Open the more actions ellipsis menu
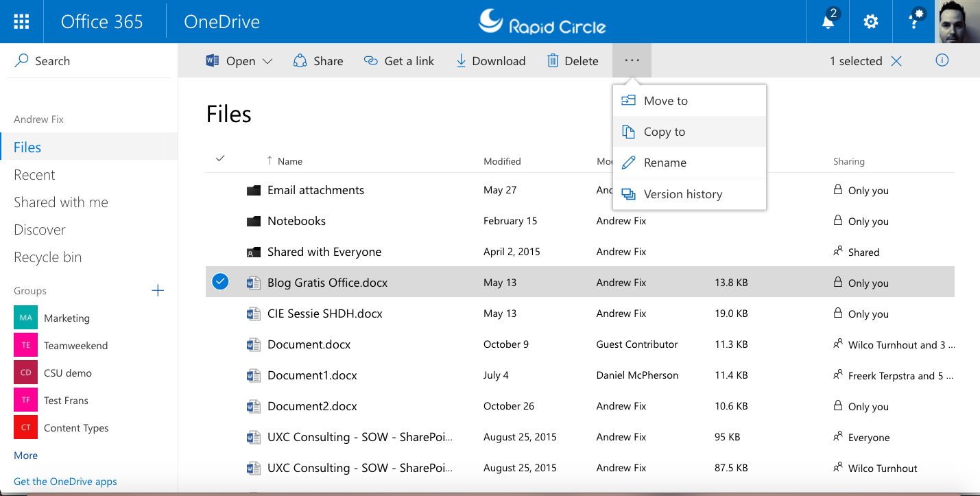 click(632, 60)
